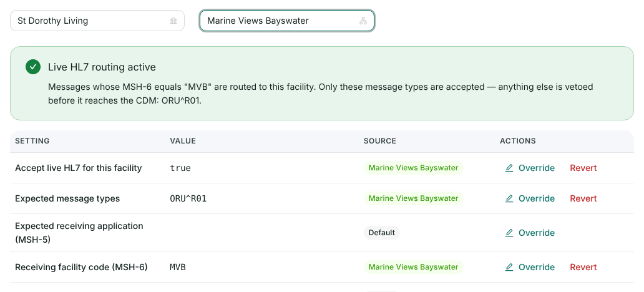Click the routing description paragraph mentioning MSH-6
Image resolution: width=644 pixels, height=292 pixels.
click(320, 94)
